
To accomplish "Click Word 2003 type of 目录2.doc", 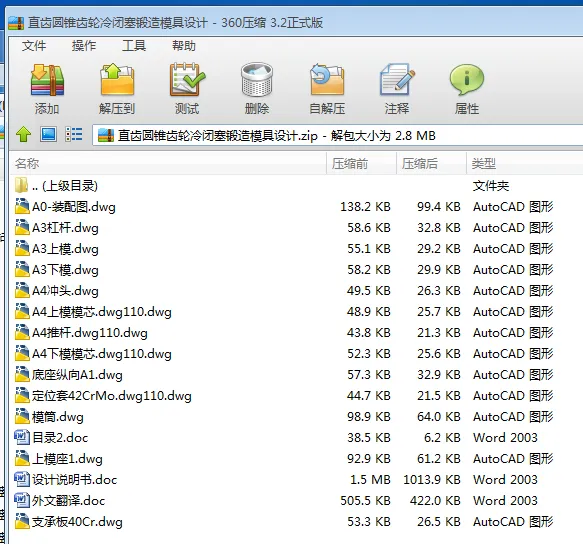I will tap(505, 438).
